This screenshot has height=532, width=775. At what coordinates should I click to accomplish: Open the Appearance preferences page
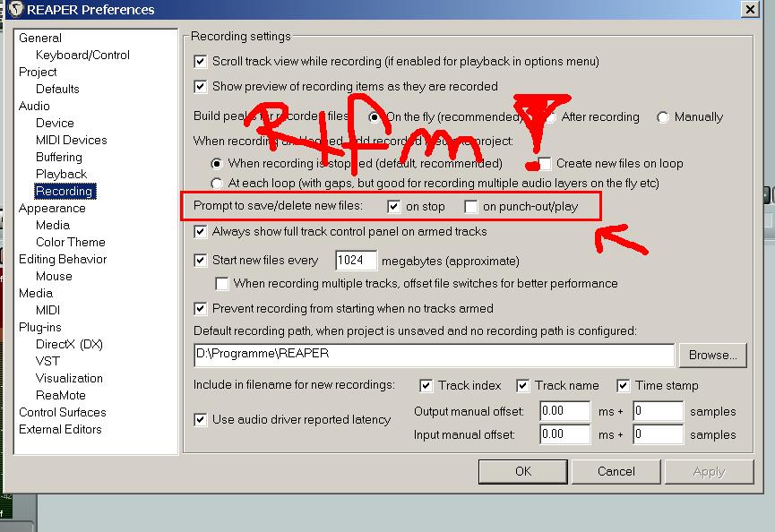(52, 209)
